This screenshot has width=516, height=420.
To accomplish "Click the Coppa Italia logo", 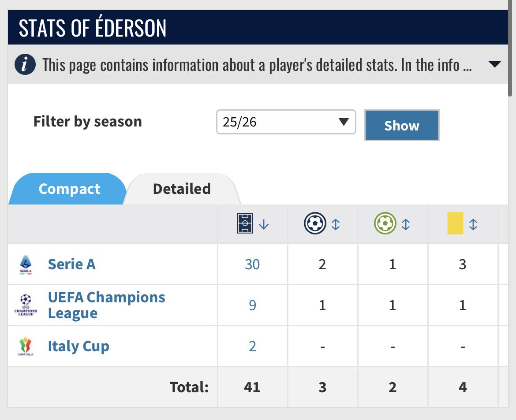I will 25,346.
